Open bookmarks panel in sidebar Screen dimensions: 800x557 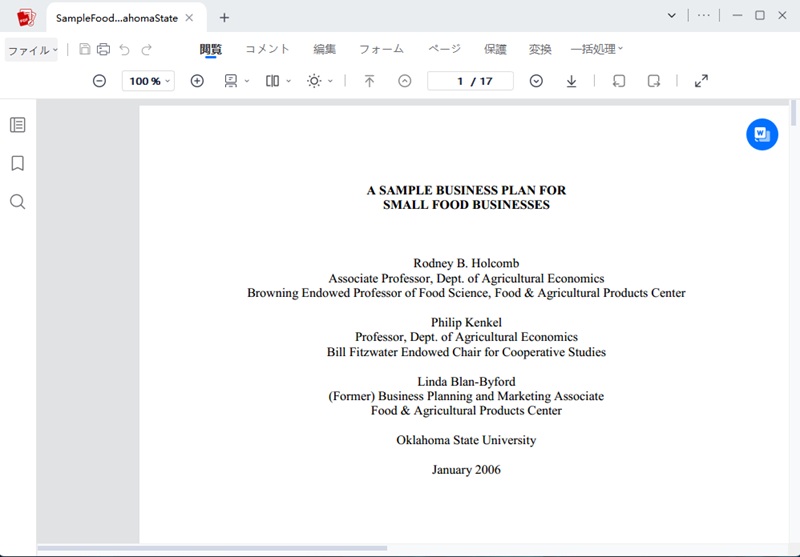coord(17,163)
